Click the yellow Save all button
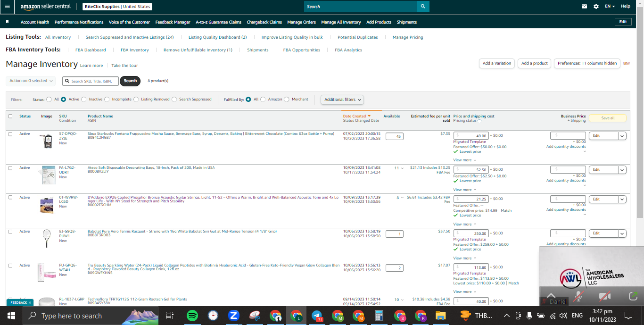This screenshot has height=325, width=644. click(608, 118)
